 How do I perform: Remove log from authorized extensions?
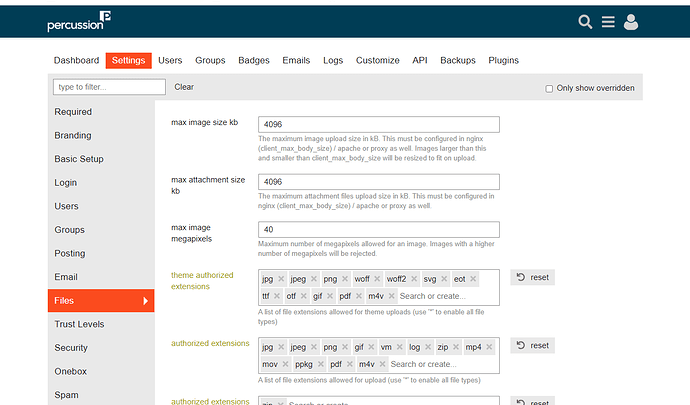[428, 347]
